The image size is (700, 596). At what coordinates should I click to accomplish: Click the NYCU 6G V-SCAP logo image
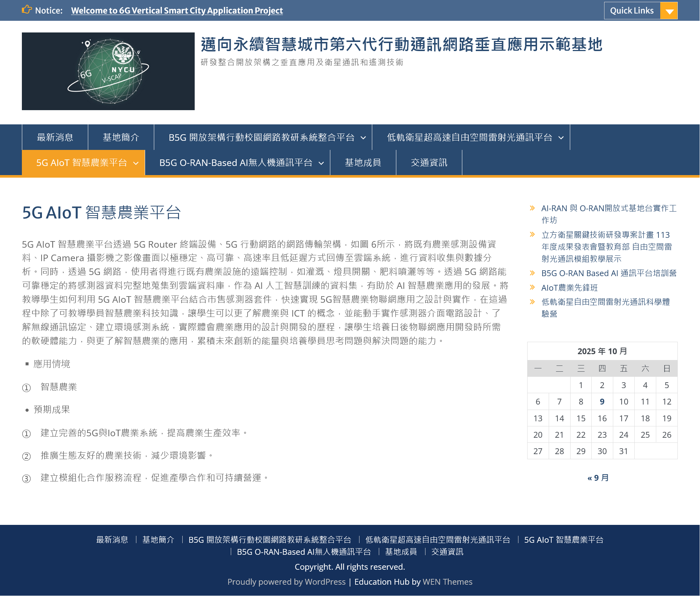108,71
